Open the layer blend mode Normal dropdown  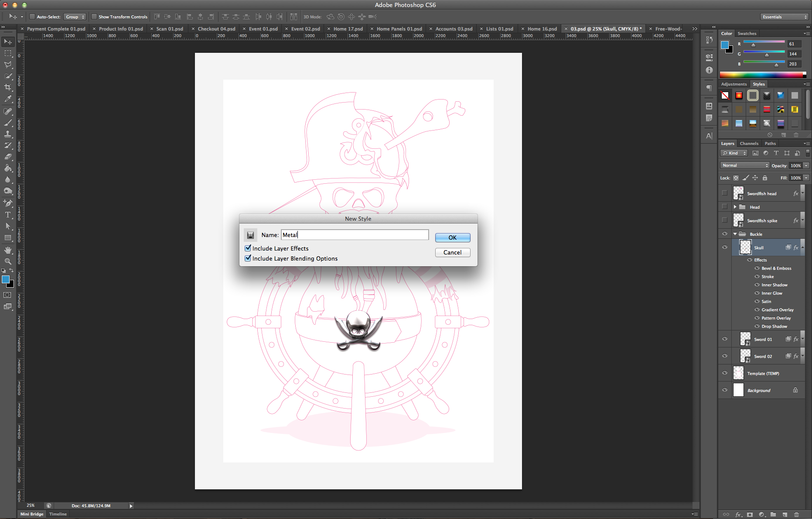point(745,165)
